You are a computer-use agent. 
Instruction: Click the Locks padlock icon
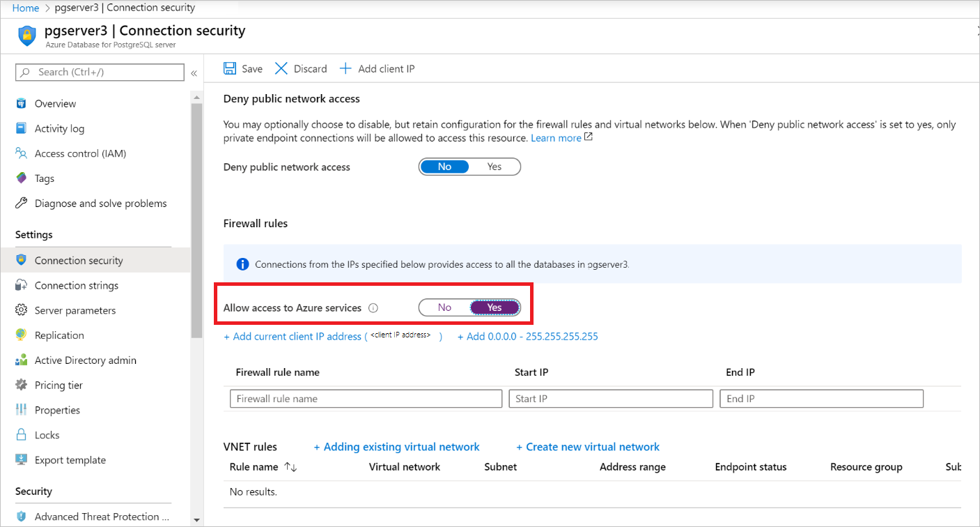21,435
